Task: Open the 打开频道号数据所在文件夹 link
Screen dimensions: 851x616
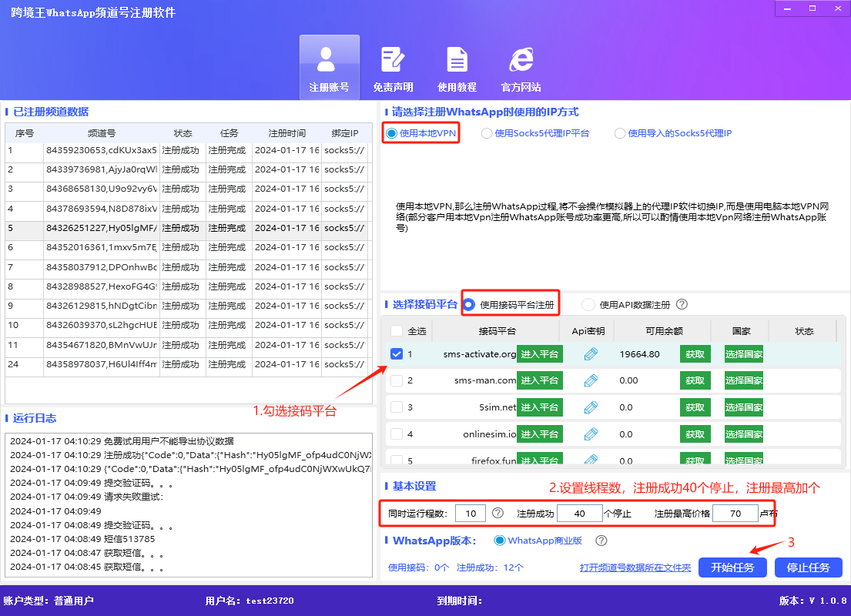Action: click(x=635, y=567)
